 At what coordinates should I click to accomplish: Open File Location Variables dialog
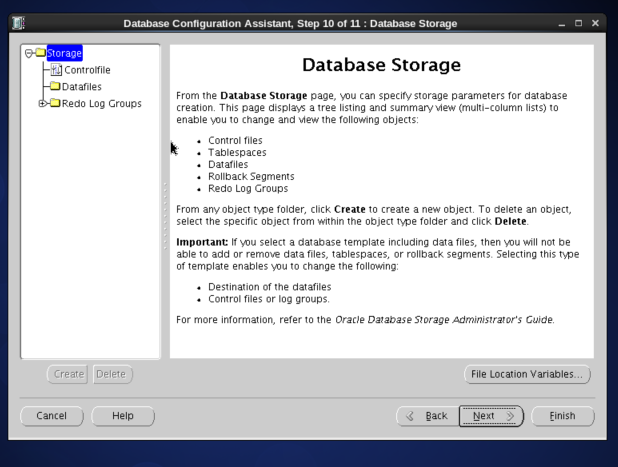coord(527,374)
